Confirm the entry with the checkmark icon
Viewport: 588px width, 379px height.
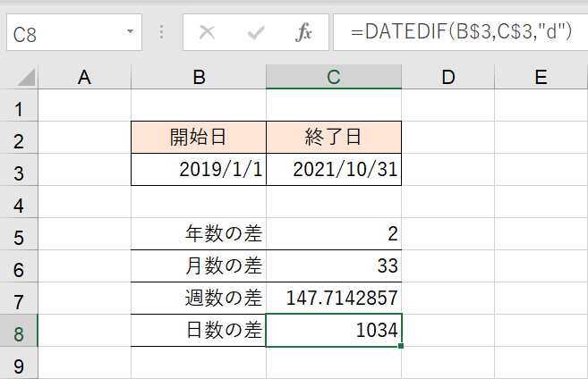click(256, 33)
